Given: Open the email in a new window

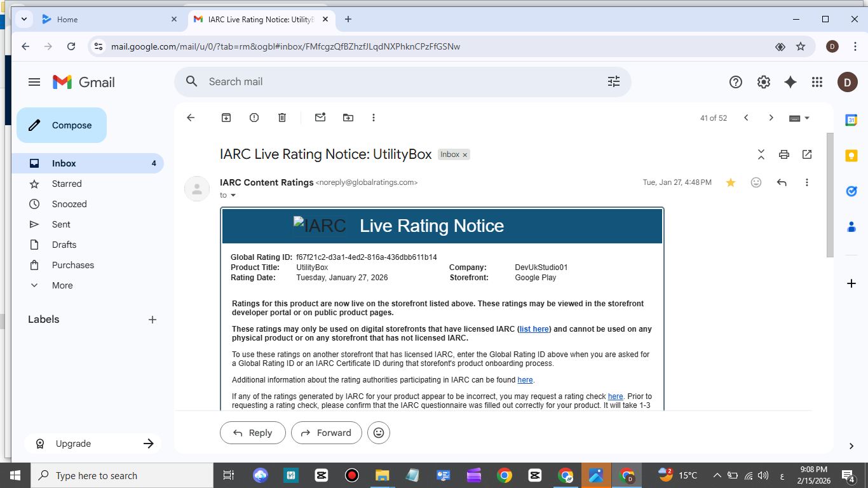Looking at the screenshot, I should coord(807,154).
